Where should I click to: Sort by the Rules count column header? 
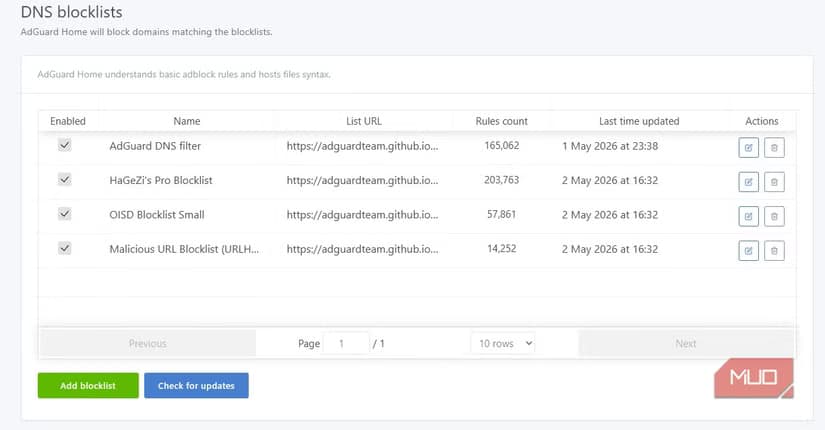501,121
